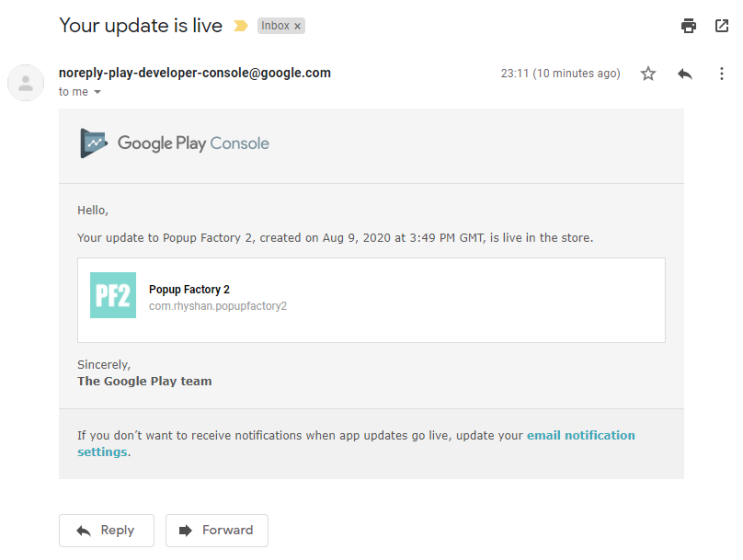Click the sender avatar icon
743x560 pixels.
[26, 83]
